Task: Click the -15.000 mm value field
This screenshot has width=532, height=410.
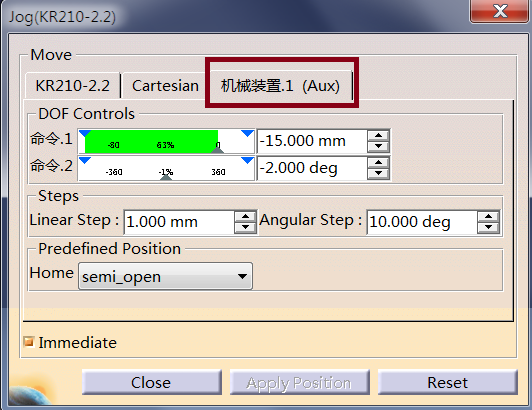Action: [312, 141]
